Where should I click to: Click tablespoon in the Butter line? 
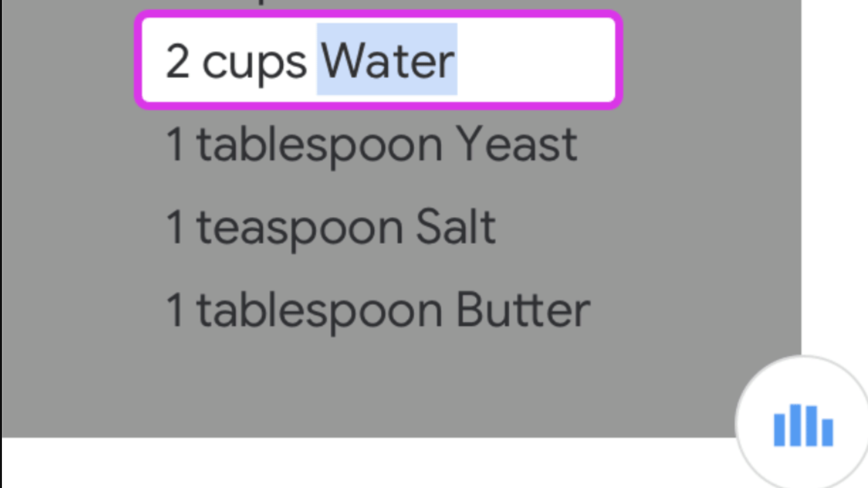[x=319, y=310]
